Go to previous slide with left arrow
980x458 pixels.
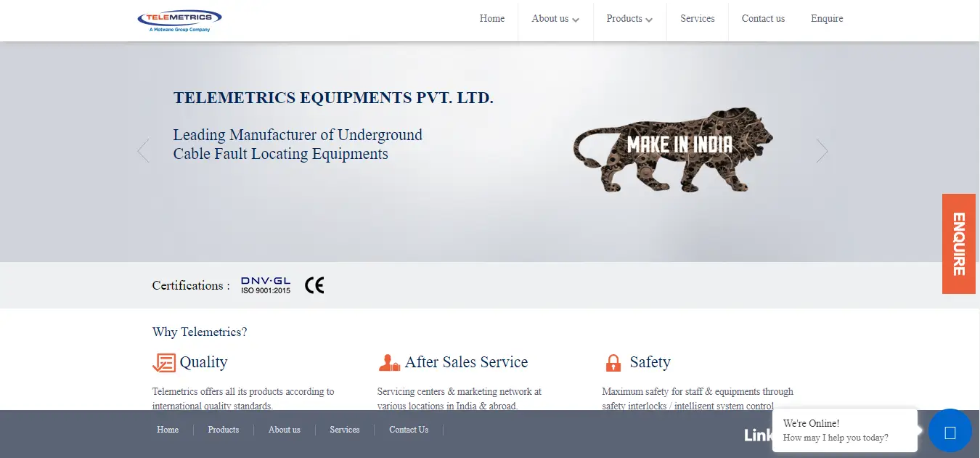pyautogui.click(x=143, y=151)
